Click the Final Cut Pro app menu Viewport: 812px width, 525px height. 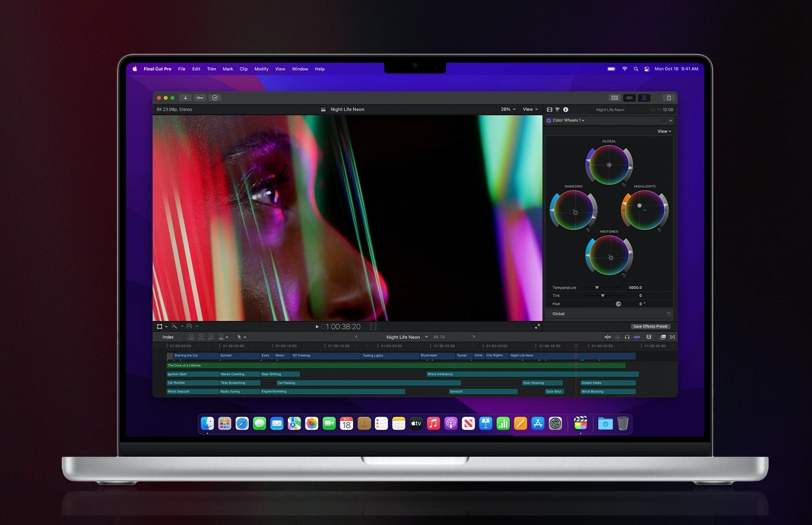(x=158, y=69)
